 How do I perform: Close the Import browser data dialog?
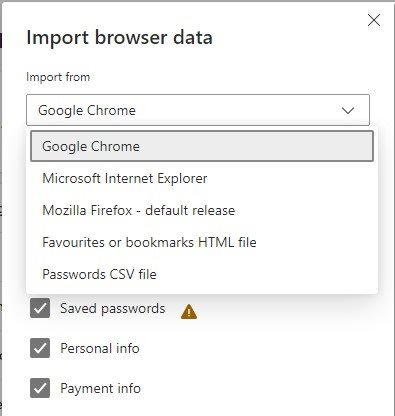point(374,20)
